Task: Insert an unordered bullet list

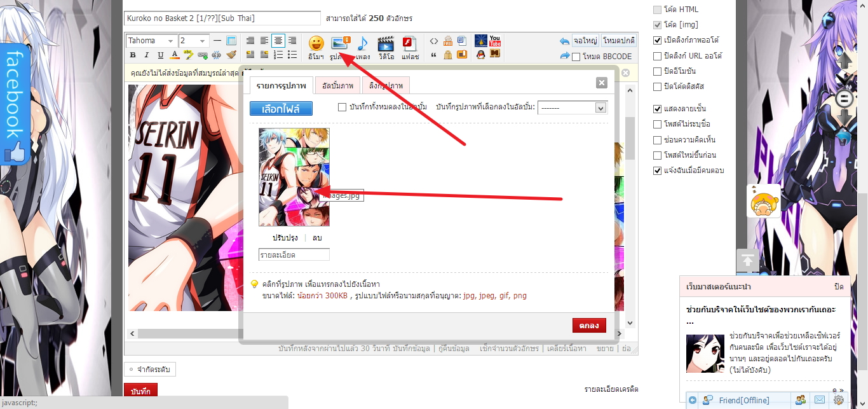Action: coord(292,55)
